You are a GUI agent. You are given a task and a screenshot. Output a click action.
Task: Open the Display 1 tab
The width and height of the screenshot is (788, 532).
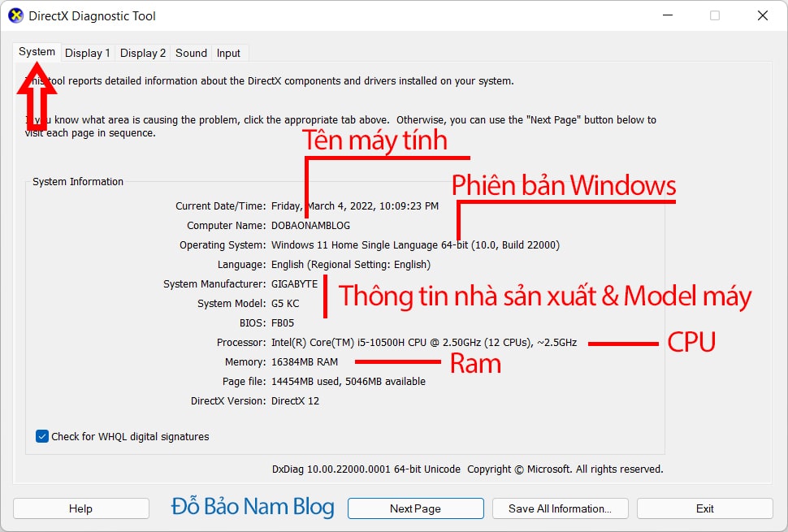88,53
